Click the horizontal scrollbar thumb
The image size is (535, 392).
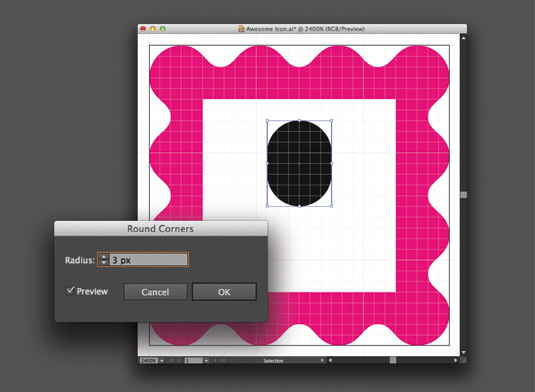(x=393, y=360)
